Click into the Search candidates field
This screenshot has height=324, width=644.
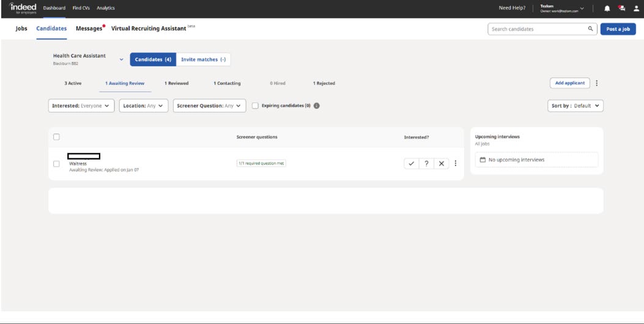[537, 29]
